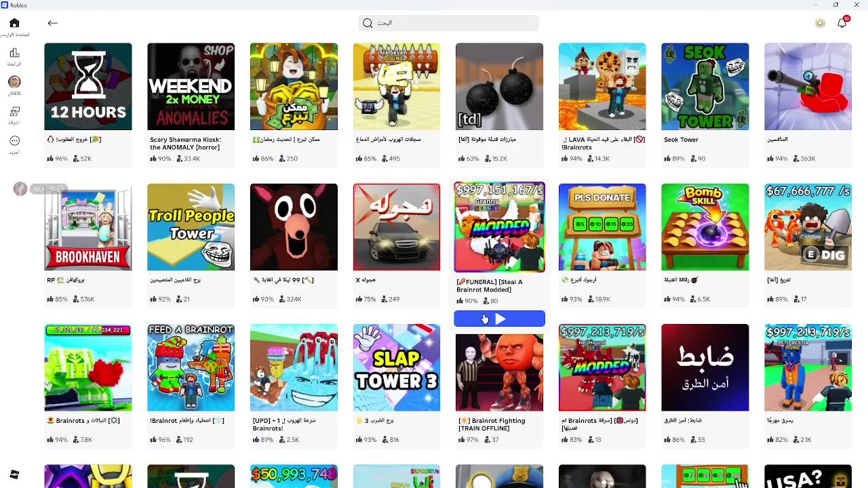Open Scary Shawarma Kiosk title link
Image resolution: width=868 pixels, height=488 pixels.
click(x=185, y=143)
